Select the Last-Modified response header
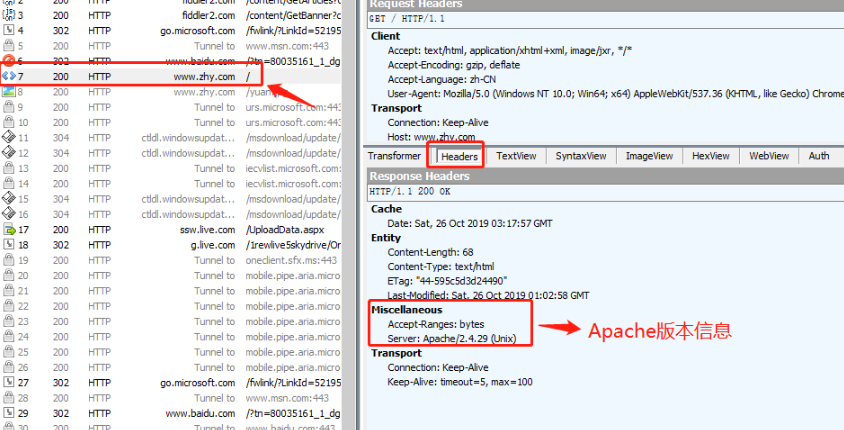844x430 pixels. (488, 295)
